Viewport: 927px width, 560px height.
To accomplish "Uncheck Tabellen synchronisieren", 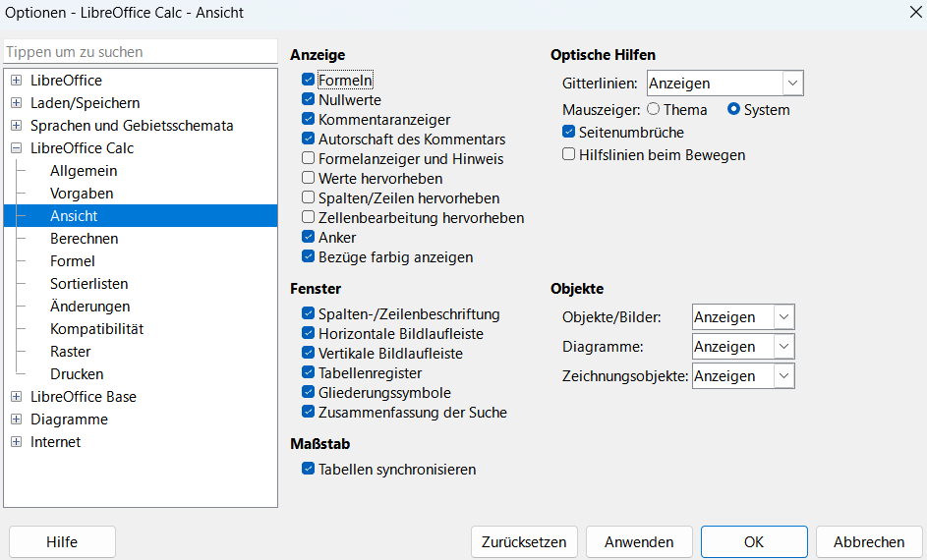I will coord(308,469).
